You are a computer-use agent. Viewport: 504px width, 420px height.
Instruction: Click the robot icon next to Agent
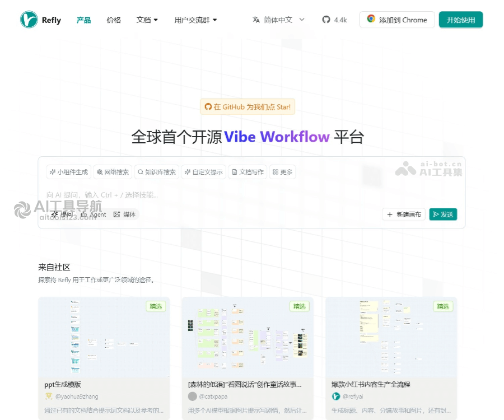pos(83,214)
